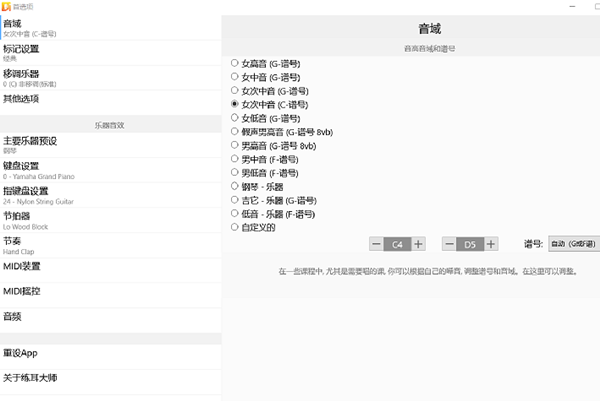
Task: Open 键盘设置 keyboard settings
Action: 110,169
